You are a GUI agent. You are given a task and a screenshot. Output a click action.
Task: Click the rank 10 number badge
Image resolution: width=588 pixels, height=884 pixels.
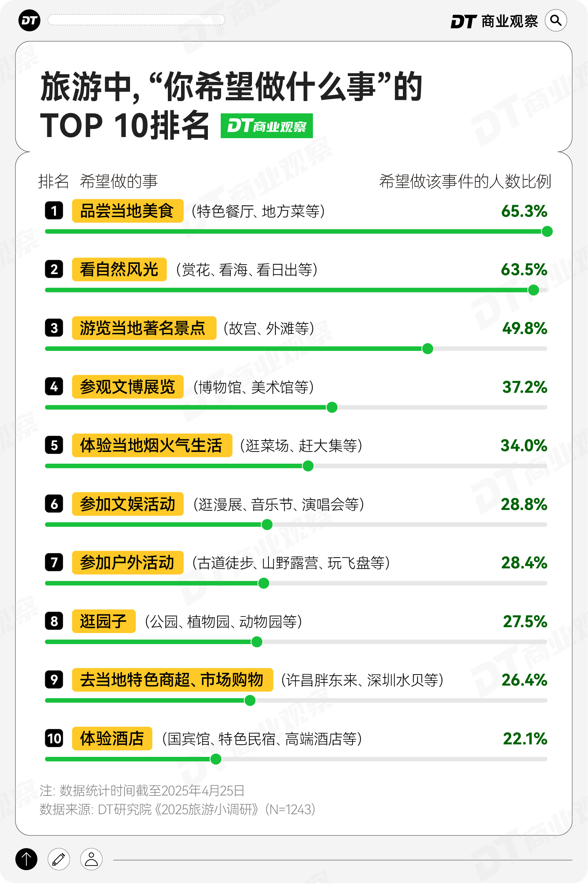click(54, 739)
